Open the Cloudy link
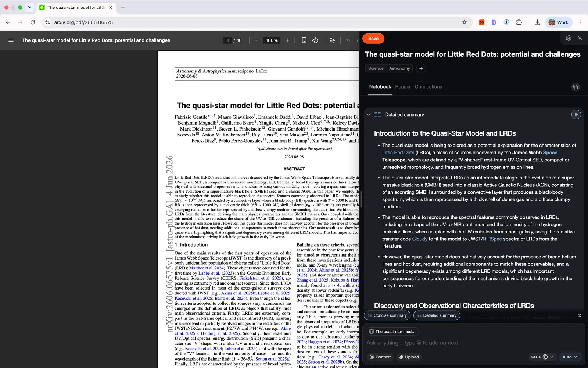 click(x=420, y=239)
